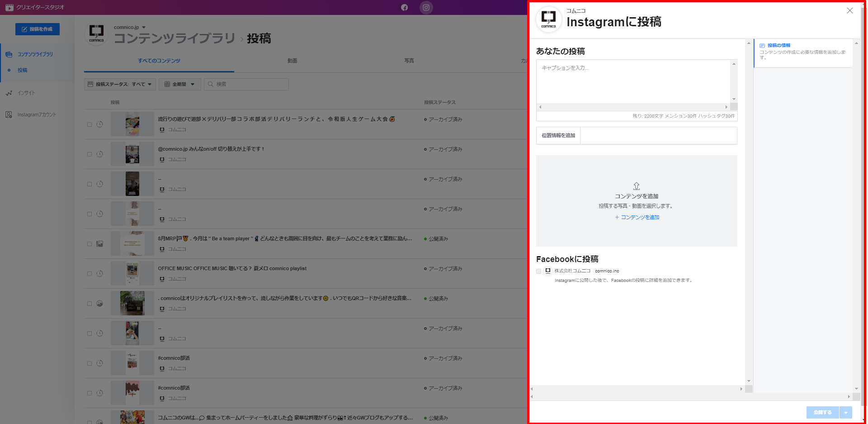Click コンテンツライブラリ in the sidebar
Viewport: 868px width, 424px height.
pos(35,54)
